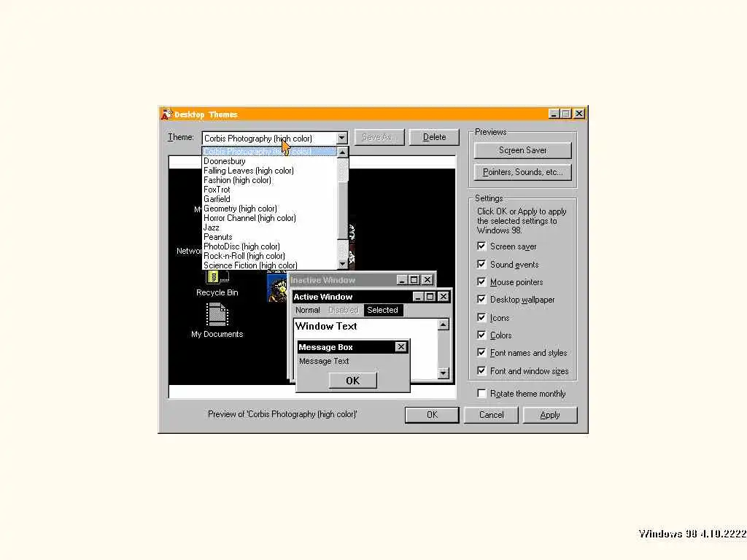The height and width of the screenshot is (560, 747).
Task: Open the Theme combo box arrow
Action: point(341,138)
